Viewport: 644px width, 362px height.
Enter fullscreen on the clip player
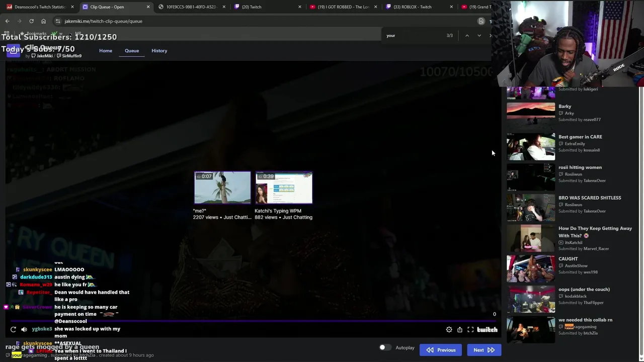[470, 329]
